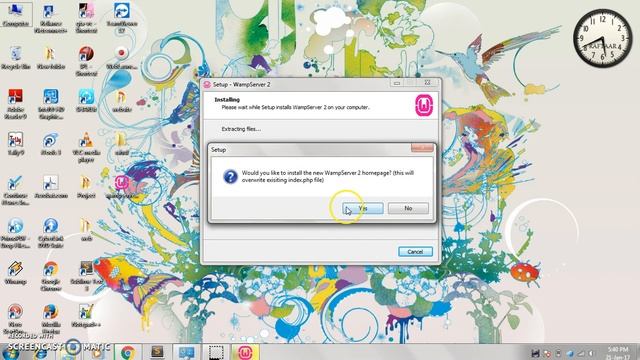
Task: Minimize the WampServer 2 Setup window
Action: click(396, 83)
